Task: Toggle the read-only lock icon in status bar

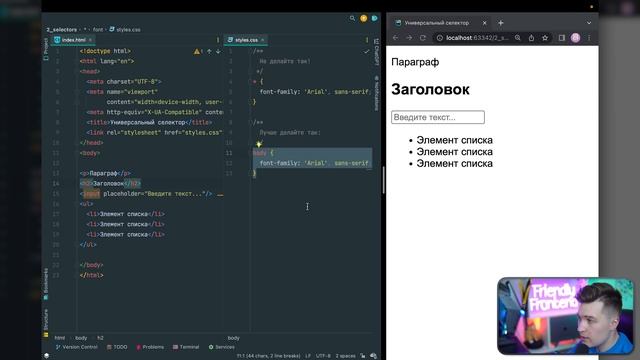Action: click(x=362, y=356)
